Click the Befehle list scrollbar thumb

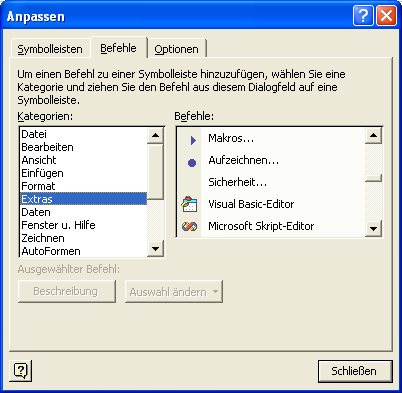(x=373, y=178)
